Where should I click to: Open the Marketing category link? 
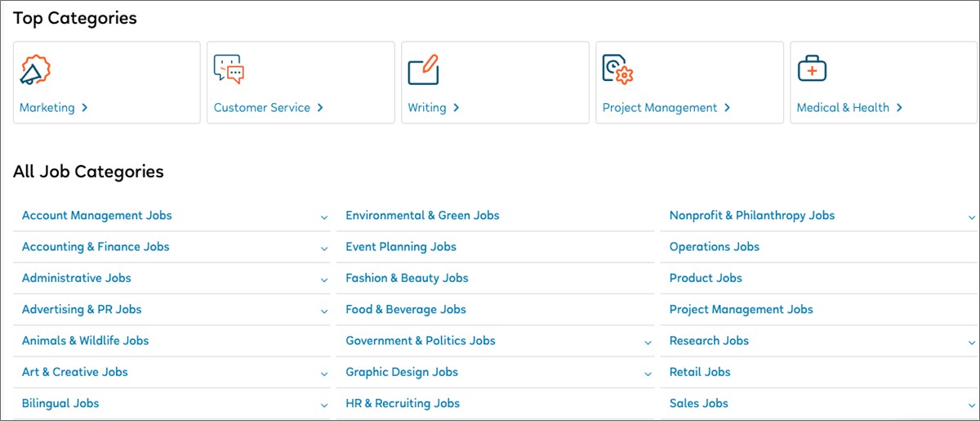click(x=53, y=108)
